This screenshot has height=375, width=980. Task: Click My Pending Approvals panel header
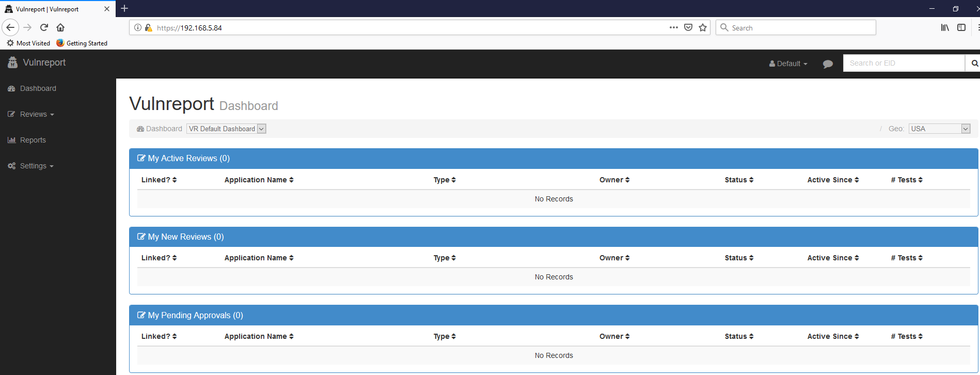pyautogui.click(x=554, y=315)
